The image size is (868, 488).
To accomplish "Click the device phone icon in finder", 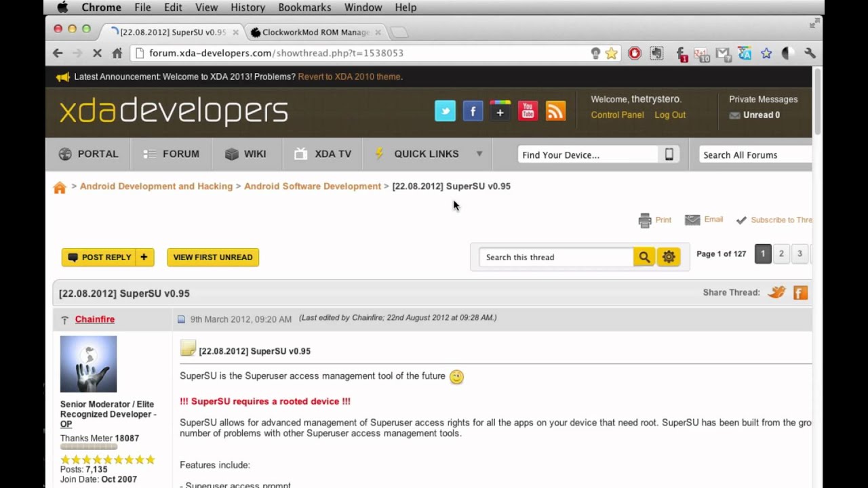I will 669,155.
